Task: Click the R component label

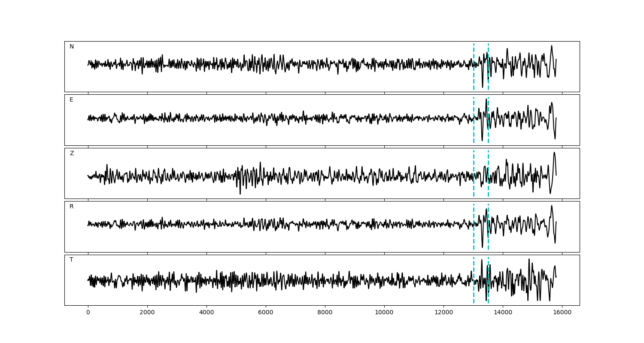Action: [72, 207]
